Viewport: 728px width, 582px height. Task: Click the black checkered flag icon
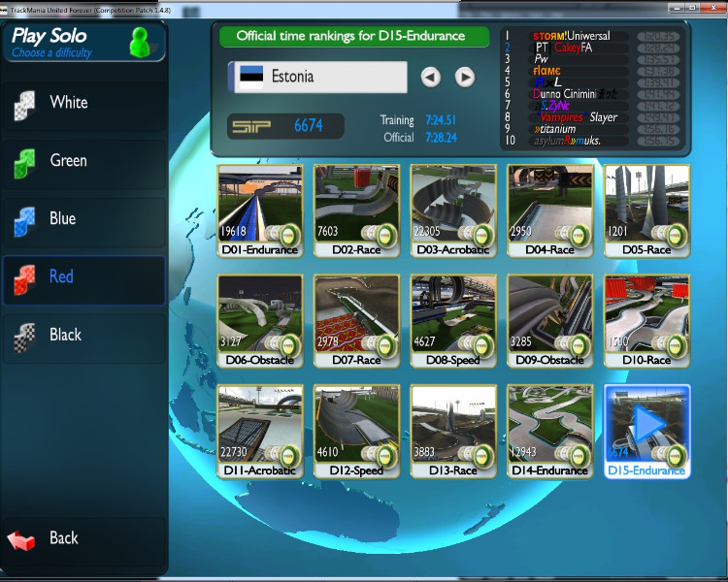click(x=23, y=336)
